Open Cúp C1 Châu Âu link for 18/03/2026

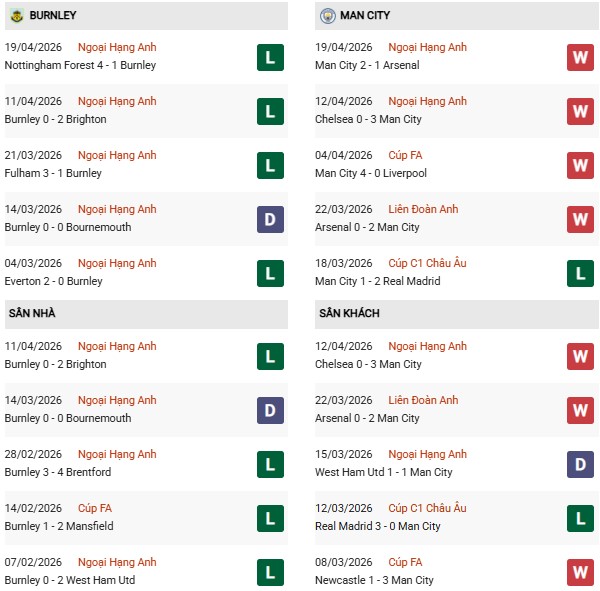tap(427, 263)
